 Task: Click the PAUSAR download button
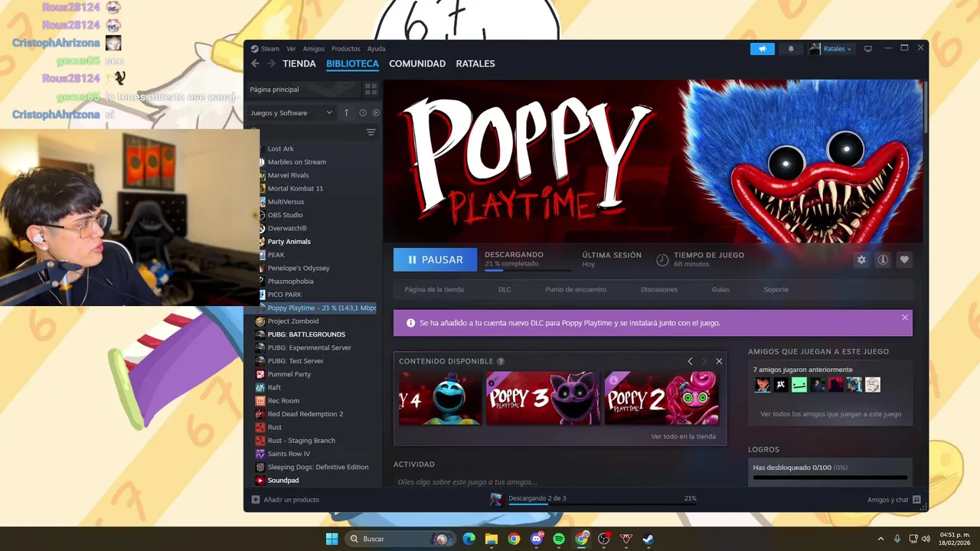[435, 259]
